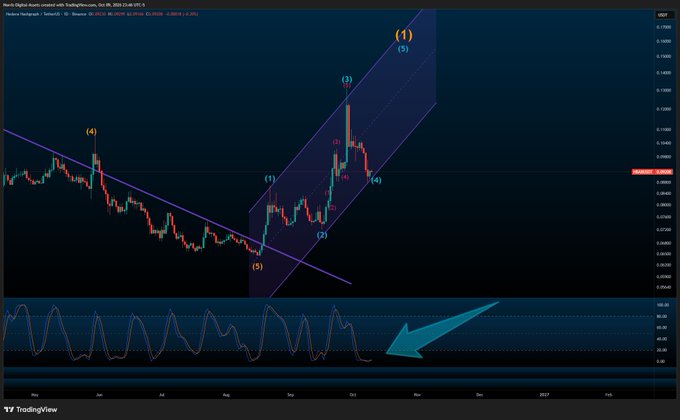Click the 0.06800 price axis label

[664, 243]
